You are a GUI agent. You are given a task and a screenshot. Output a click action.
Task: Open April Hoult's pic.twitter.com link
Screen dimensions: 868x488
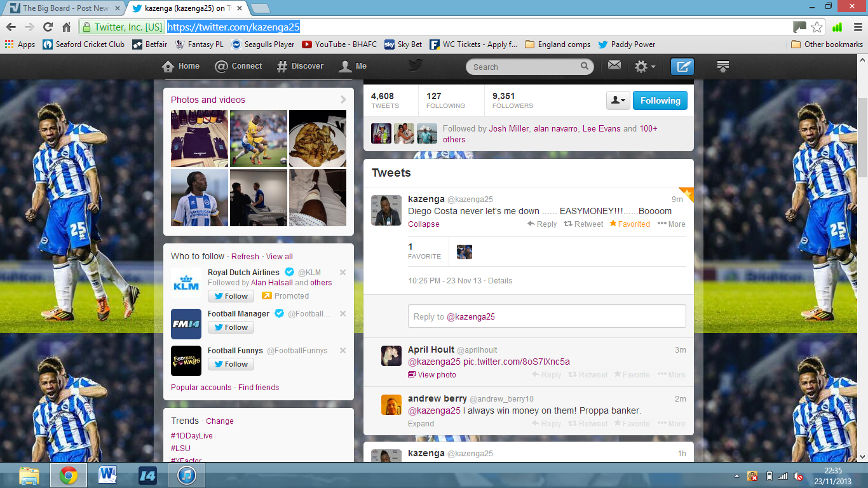517,362
